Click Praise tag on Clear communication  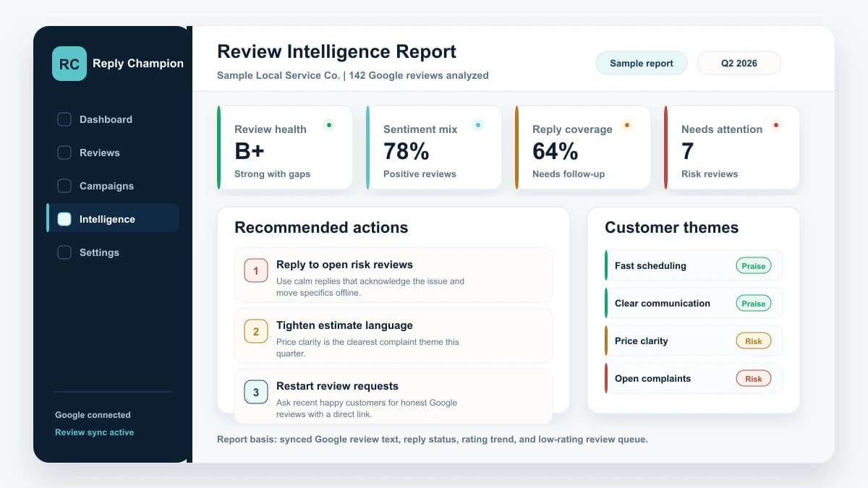[754, 303]
